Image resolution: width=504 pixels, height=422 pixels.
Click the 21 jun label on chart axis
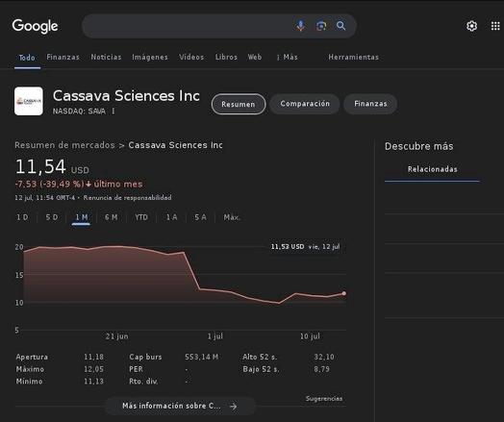pyautogui.click(x=116, y=336)
